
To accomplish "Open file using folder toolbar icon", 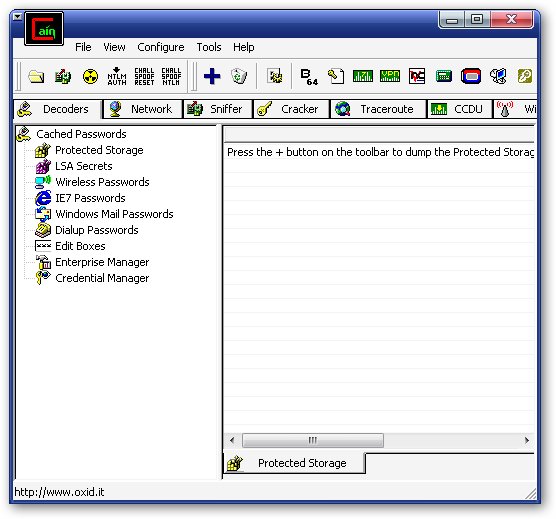I will pyautogui.click(x=36, y=76).
